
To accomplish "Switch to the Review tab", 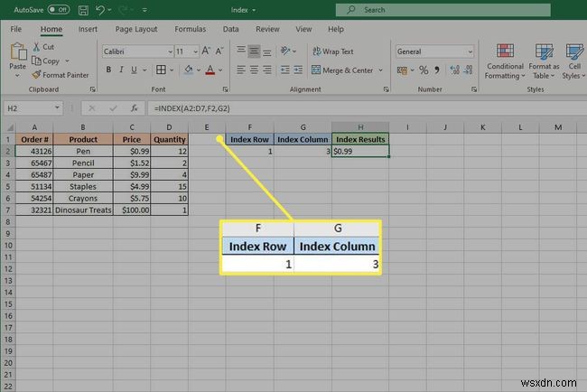I will pyautogui.click(x=267, y=29).
